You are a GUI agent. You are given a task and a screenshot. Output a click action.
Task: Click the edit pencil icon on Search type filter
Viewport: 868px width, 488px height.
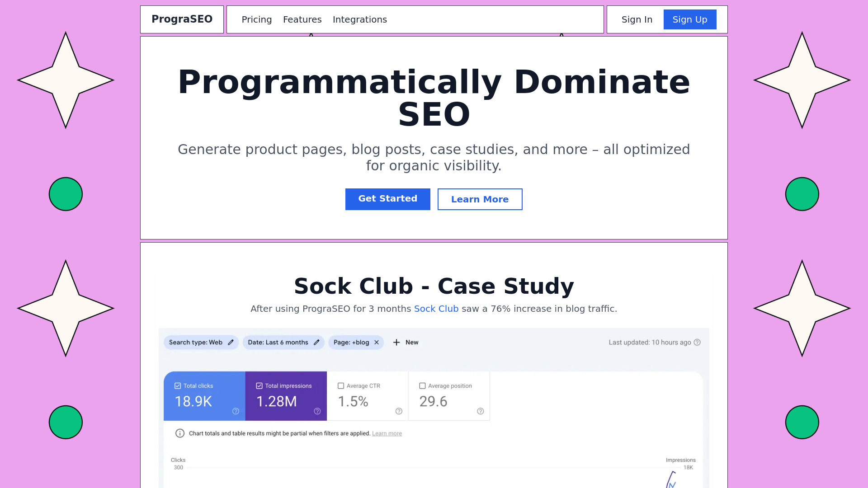click(x=231, y=342)
